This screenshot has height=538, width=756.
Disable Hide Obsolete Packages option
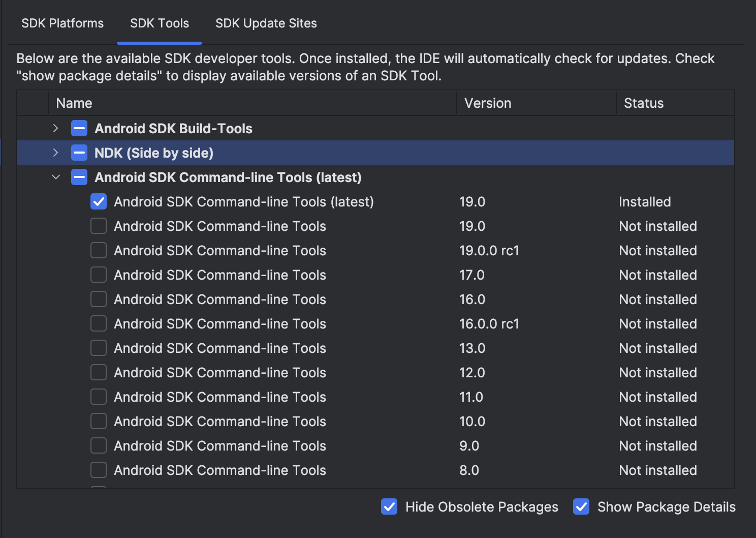click(389, 506)
